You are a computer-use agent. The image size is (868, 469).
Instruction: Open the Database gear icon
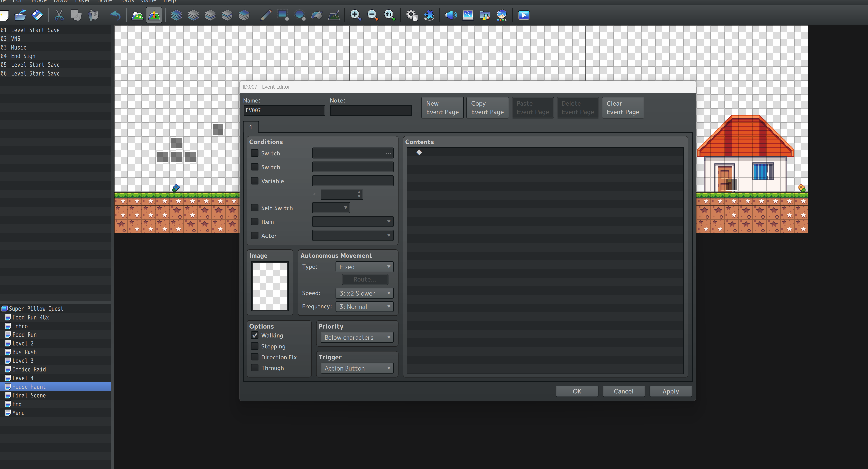(x=411, y=15)
